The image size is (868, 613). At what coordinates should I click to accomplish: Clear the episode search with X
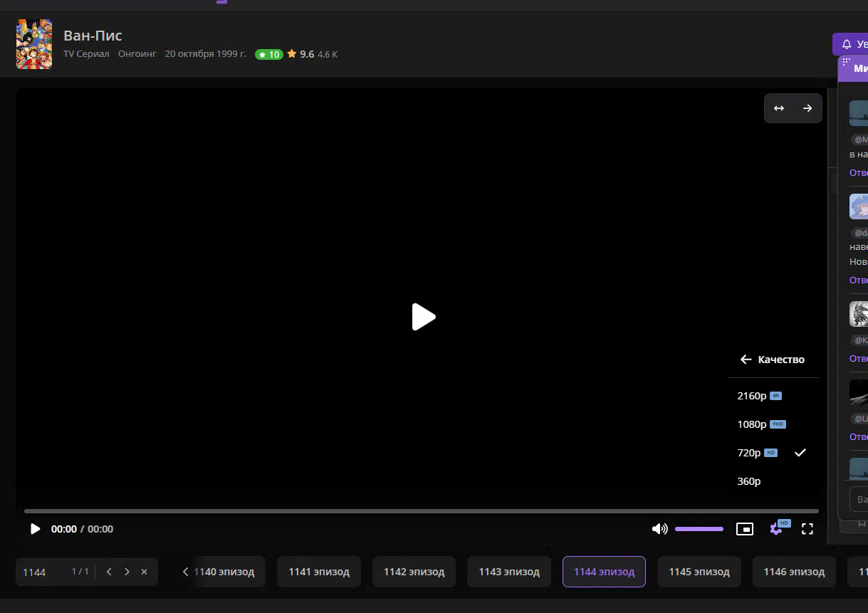144,572
